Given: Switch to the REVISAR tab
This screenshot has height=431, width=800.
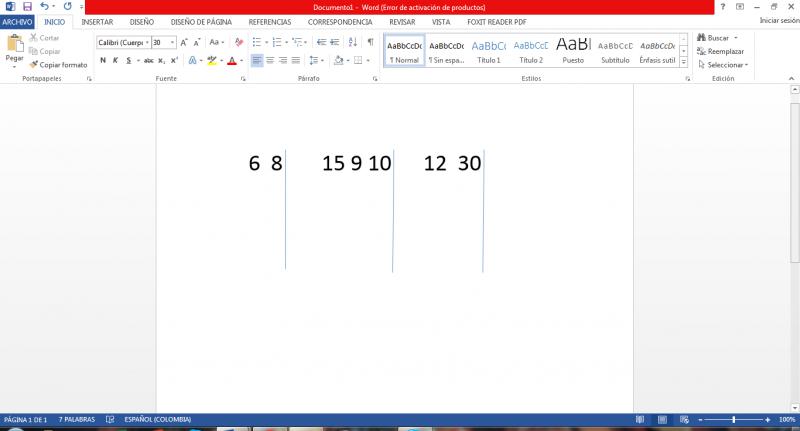Looking at the screenshot, I should tap(402, 22).
